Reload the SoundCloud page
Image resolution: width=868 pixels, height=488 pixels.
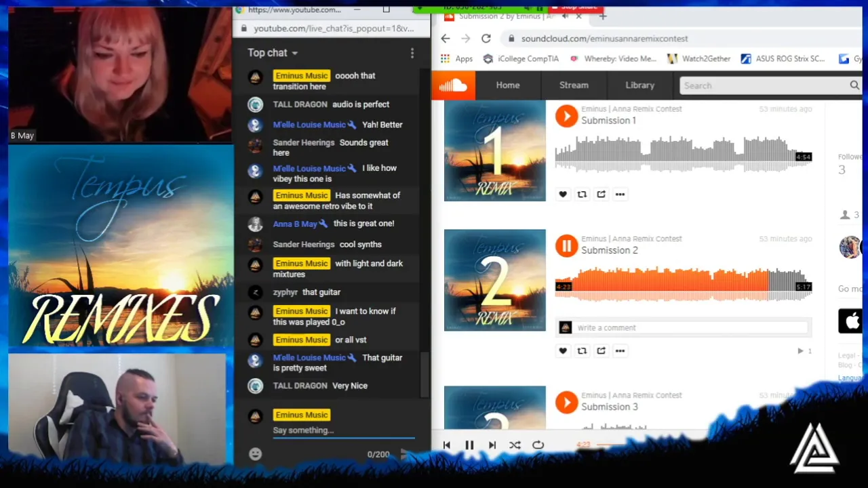coord(486,39)
